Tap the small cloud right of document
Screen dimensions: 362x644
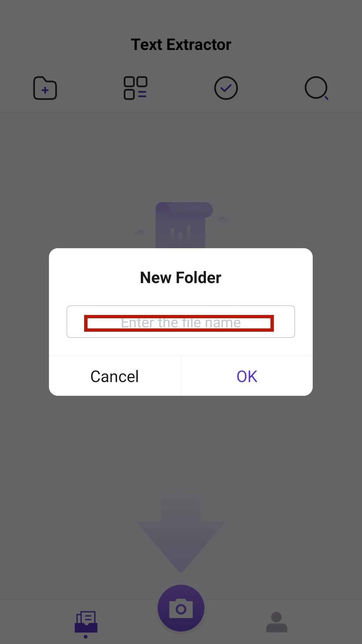coord(222,220)
